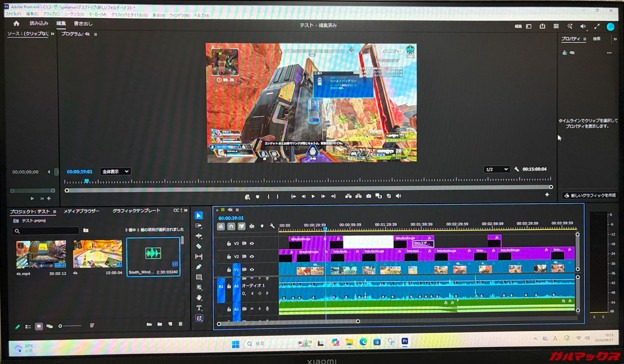Open the クリップ(C) menu
This screenshot has height=364, width=624.
point(51,15)
